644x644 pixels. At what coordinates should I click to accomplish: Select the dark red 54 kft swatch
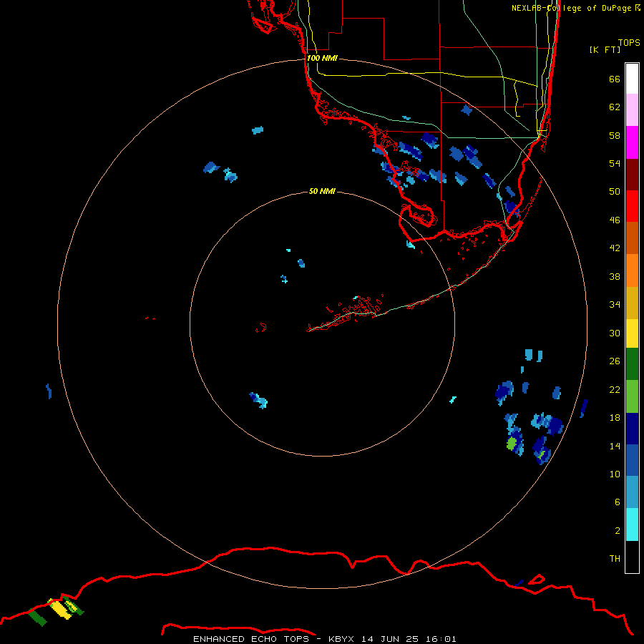coord(632,174)
